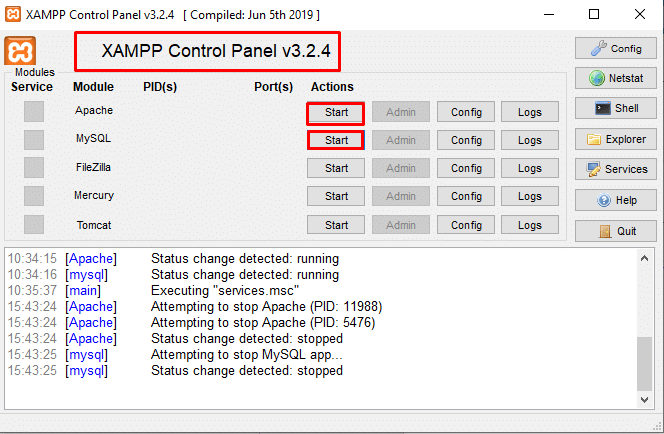
Task: Open the MySQL Config menu
Action: (x=465, y=140)
